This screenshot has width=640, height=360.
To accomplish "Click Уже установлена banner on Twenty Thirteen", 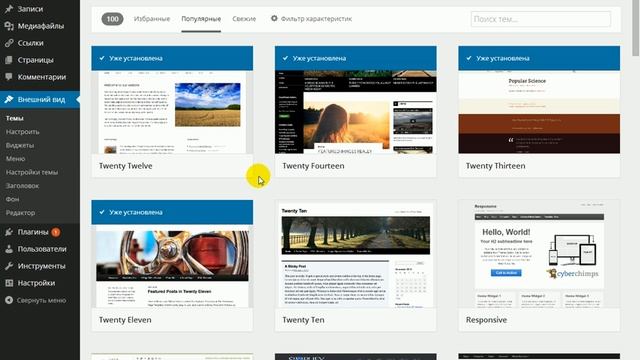I will (539, 58).
